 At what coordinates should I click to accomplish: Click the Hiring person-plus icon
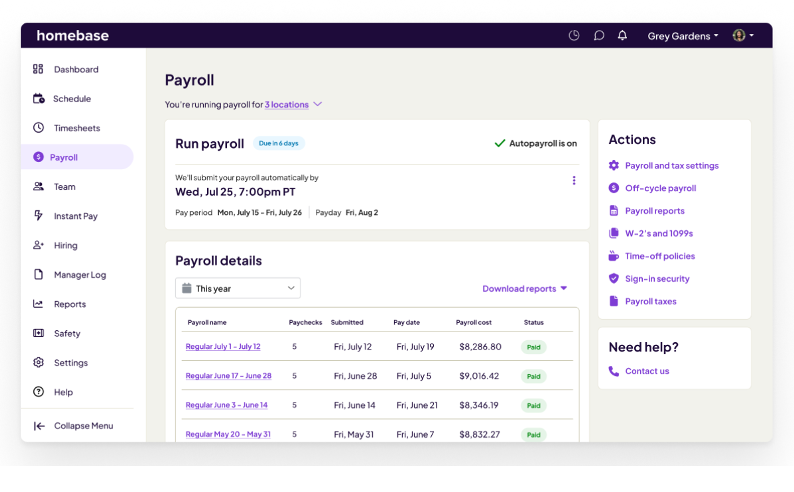38,245
